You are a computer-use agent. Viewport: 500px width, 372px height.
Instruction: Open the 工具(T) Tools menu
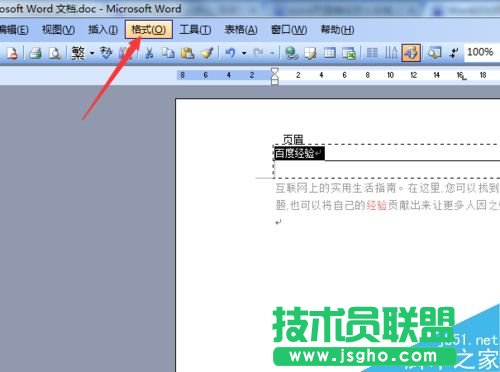[195, 30]
